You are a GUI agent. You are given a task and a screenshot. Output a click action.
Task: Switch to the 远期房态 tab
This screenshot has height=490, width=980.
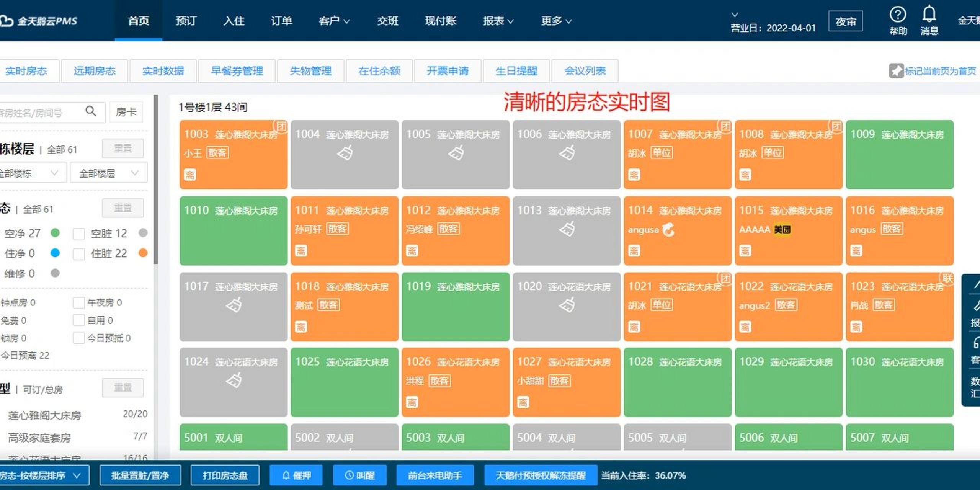pos(94,71)
